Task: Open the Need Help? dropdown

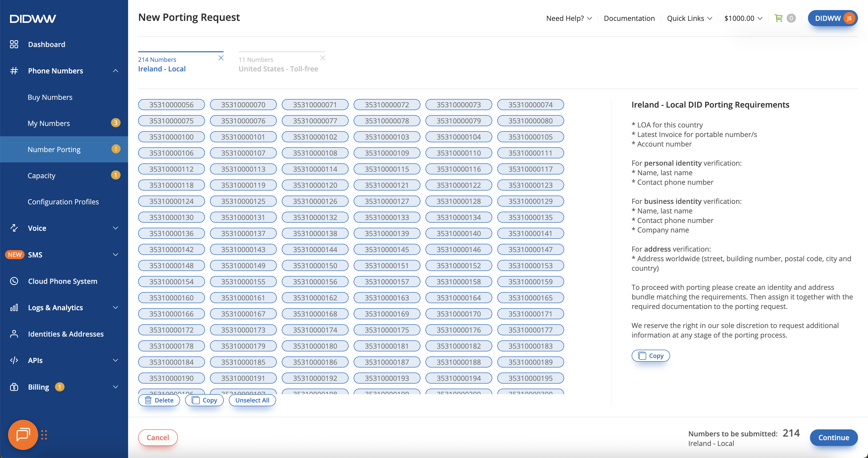Action: [569, 18]
